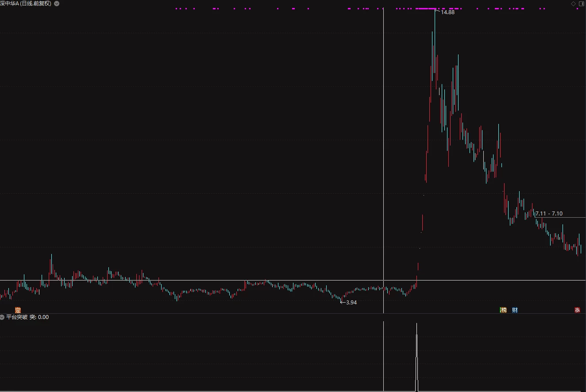Screen dimensions: 586x392
Task: Click the 平台突破 indicator name
Action: pyautogui.click(x=17, y=317)
